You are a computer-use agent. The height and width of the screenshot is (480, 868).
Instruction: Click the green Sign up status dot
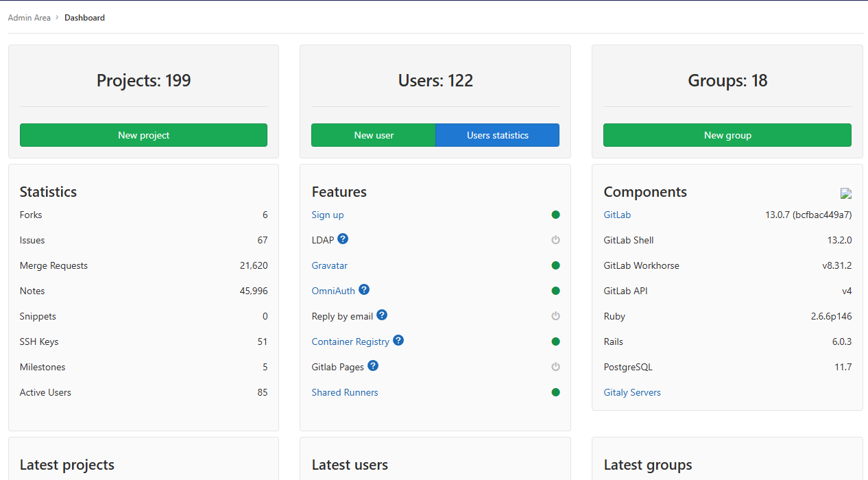pyautogui.click(x=556, y=215)
